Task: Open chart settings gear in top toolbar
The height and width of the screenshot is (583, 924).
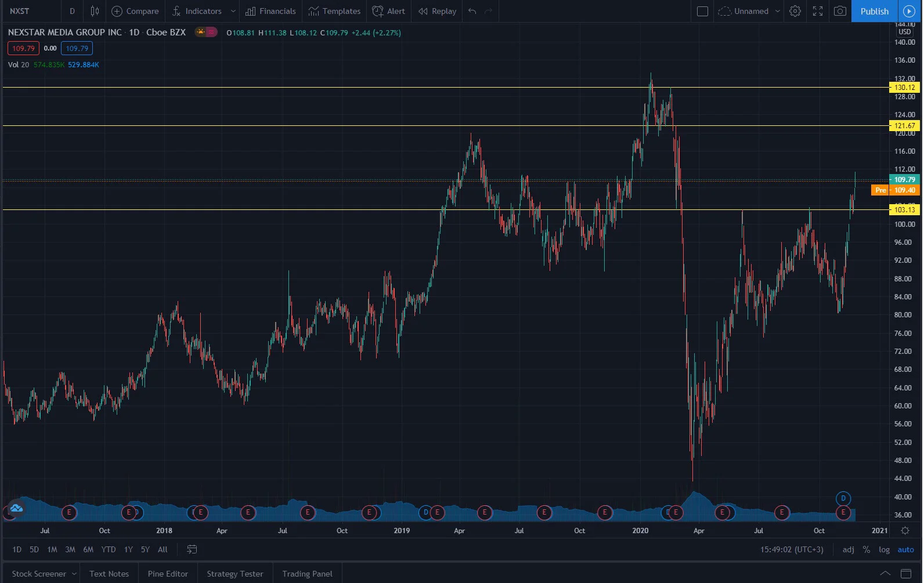Action: tap(795, 11)
